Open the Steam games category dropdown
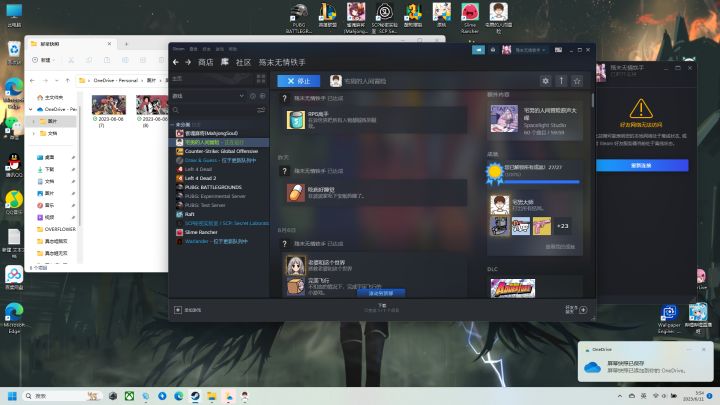The height and width of the screenshot is (405, 720). point(208,96)
